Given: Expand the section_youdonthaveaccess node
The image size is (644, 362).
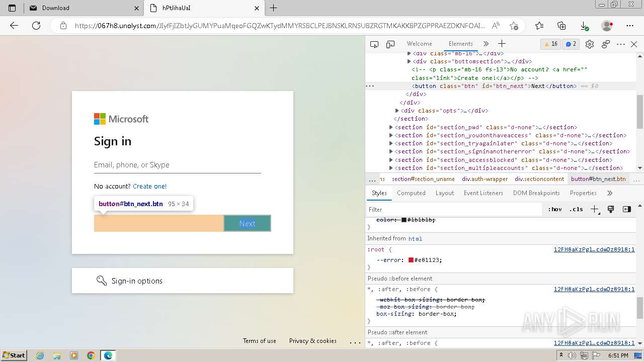Looking at the screenshot, I should [x=391, y=135].
